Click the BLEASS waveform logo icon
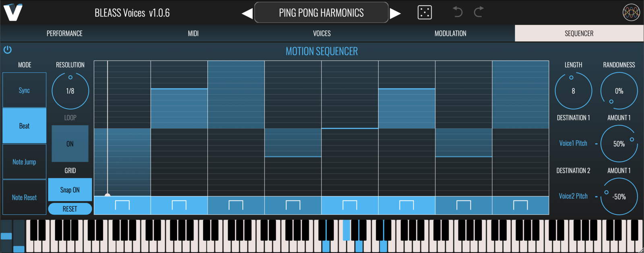Image resolution: width=644 pixels, height=253 pixels. pyautogui.click(x=631, y=12)
